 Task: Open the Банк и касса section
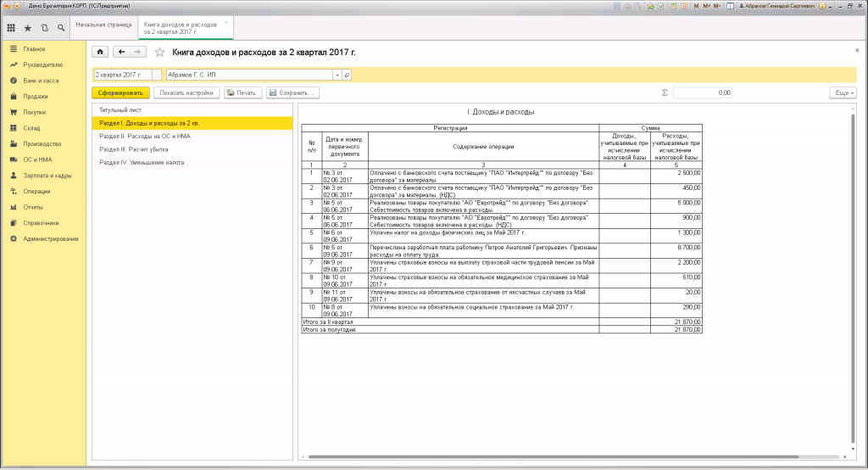coord(43,81)
